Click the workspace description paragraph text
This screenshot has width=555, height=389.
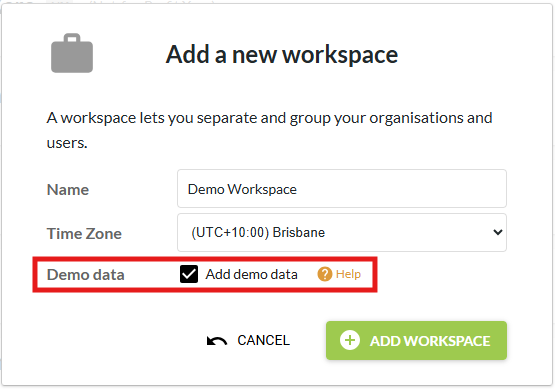tap(269, 130)
